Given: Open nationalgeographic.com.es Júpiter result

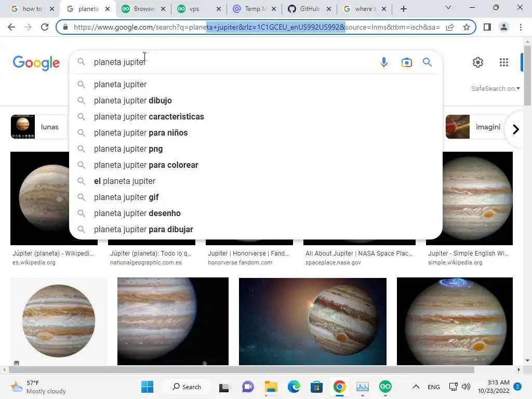Looking at the screenshot, I should tap(151, 257).
